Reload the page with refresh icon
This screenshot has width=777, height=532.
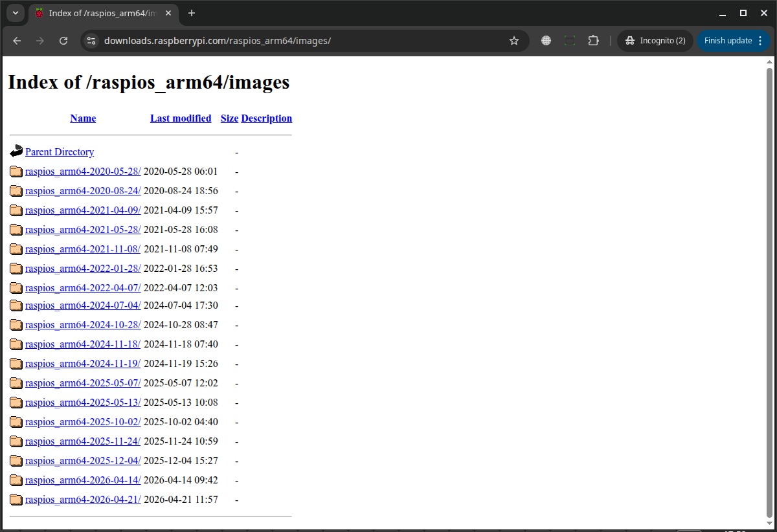(x=63, y=41)
